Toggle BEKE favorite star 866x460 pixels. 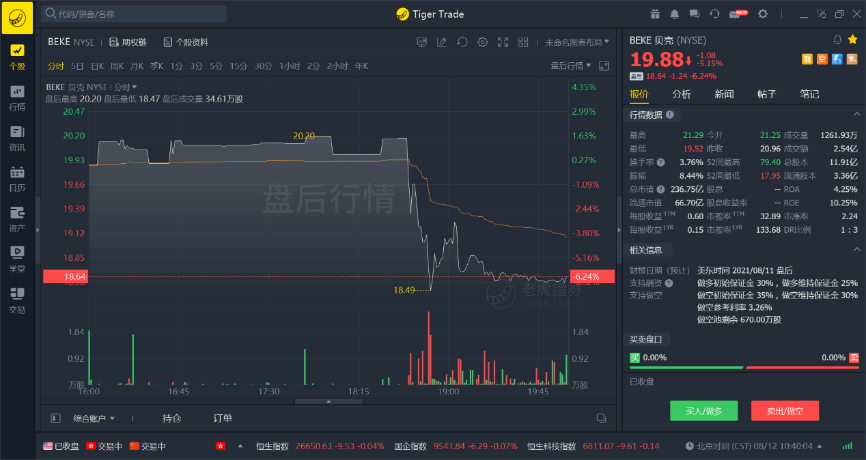pyautogui.click(x=853, y=39)
